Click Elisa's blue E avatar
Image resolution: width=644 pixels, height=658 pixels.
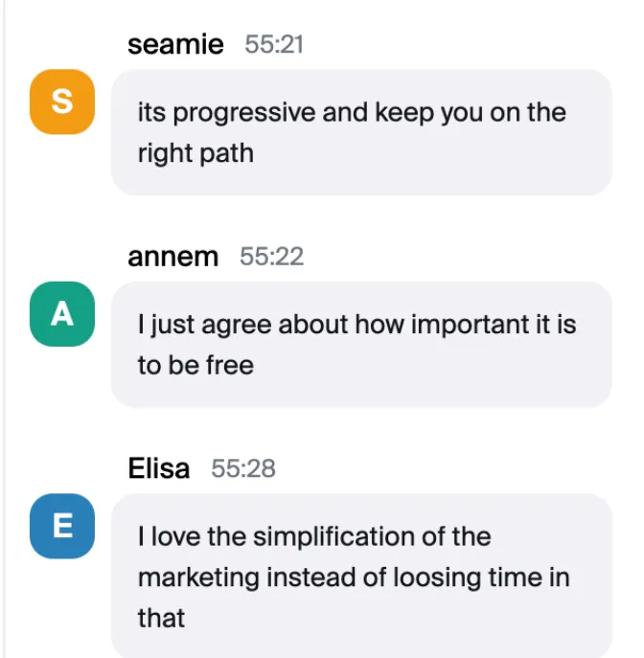click(x=62, y=526)
